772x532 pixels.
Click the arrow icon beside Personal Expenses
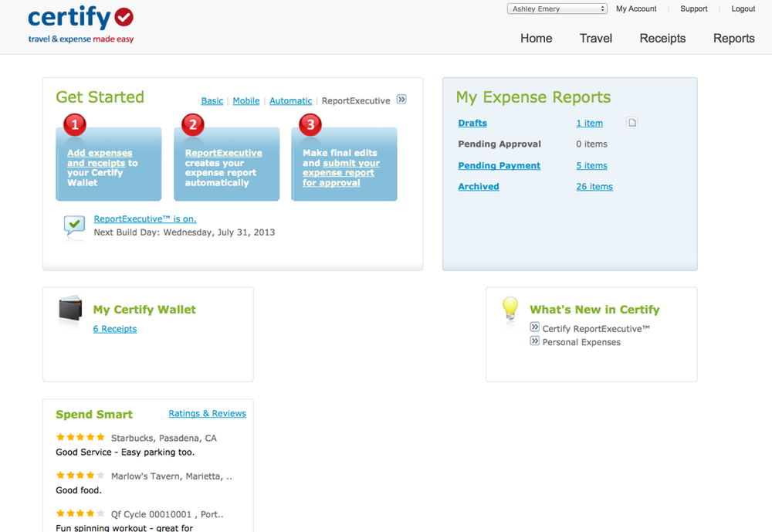coord(534,341)
